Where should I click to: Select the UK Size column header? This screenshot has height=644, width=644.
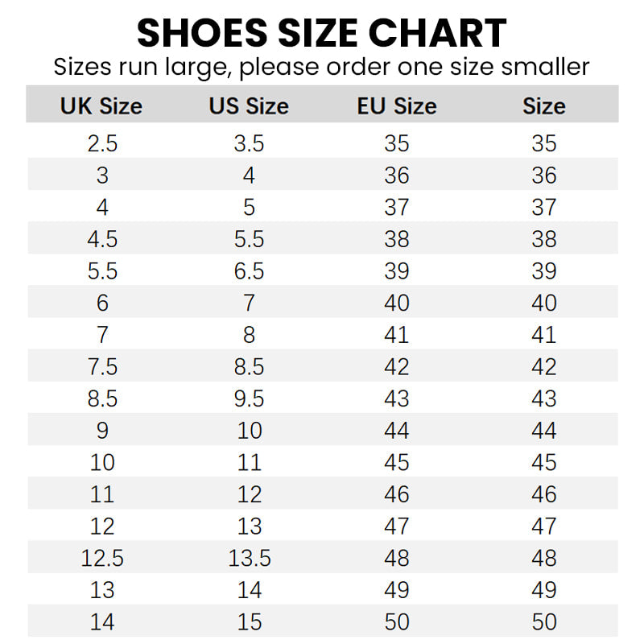101,106
